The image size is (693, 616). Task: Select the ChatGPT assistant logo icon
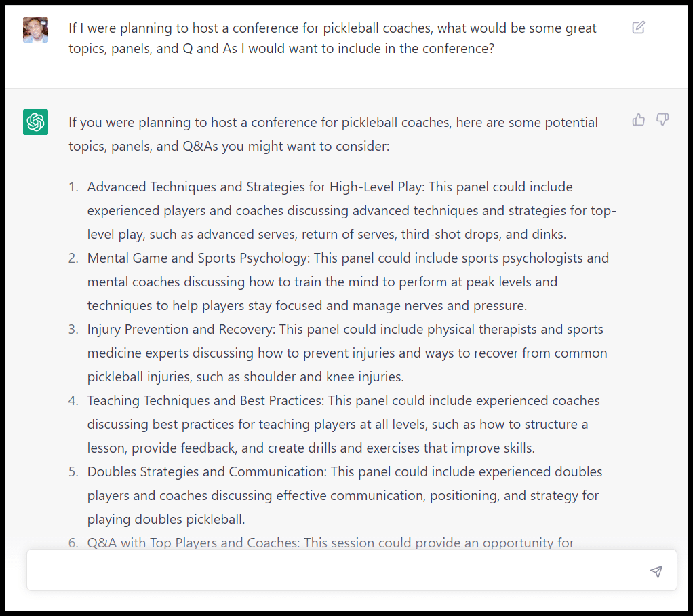[x=35, y=122]
